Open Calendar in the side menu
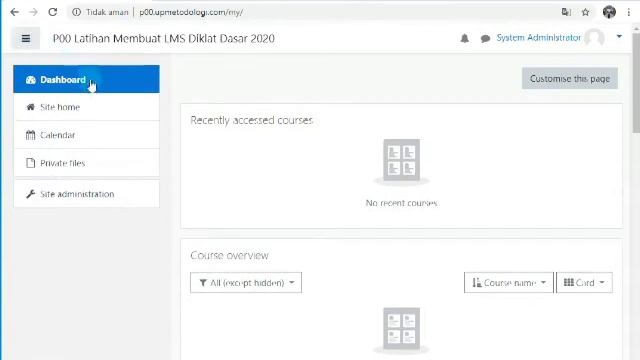The height and width of the screenshot is (360, 640). (x=87, y=135)
